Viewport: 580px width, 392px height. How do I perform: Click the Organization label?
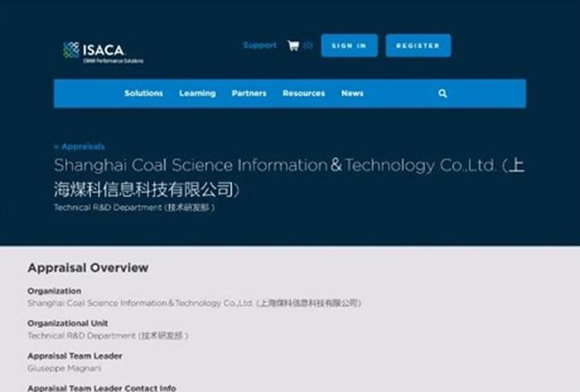click(54, 291)
